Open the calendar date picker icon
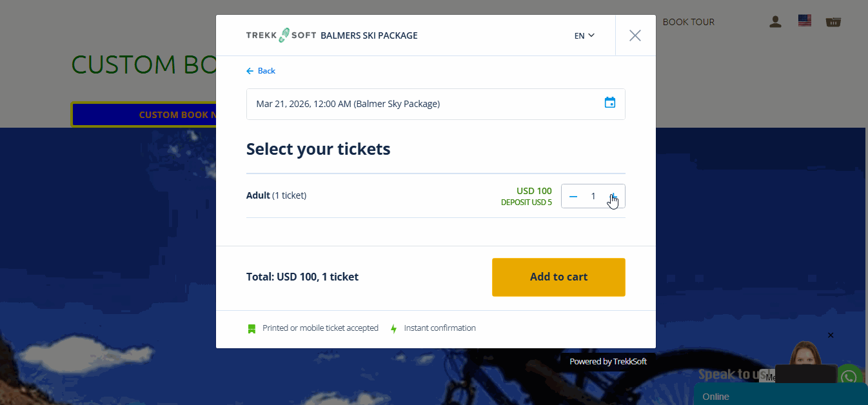 [x=609, y=103]
